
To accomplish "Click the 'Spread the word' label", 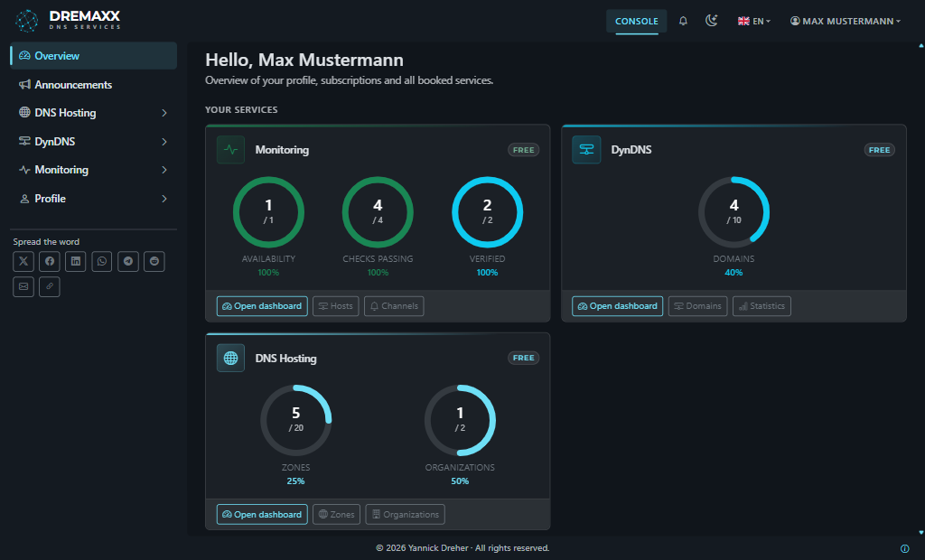I will tap(46, 242).
